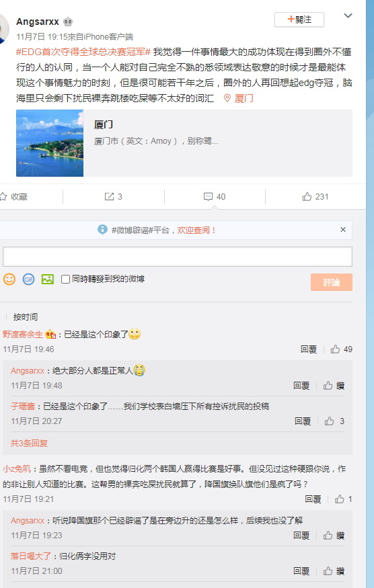This screenshot has height=588, width=374.
Task: Open the #EDG首次夺得全球总决赛冠军# hashtag link
Action: (83, 52)
